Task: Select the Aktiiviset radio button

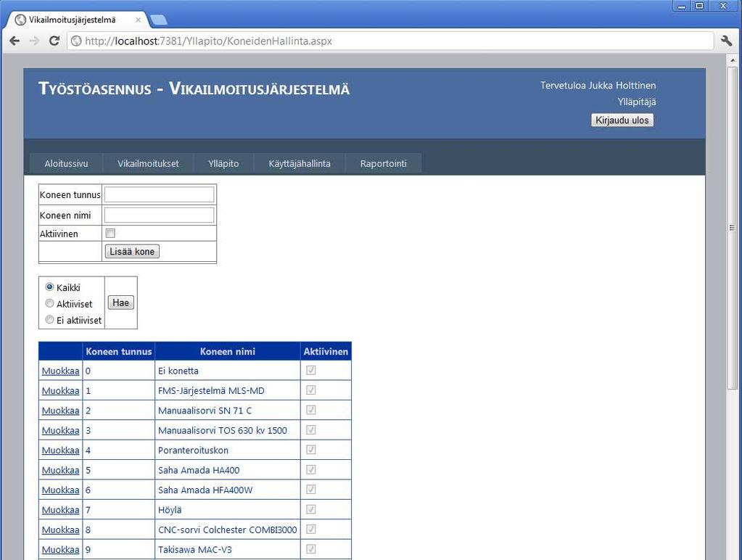Action: pos(49,303)
